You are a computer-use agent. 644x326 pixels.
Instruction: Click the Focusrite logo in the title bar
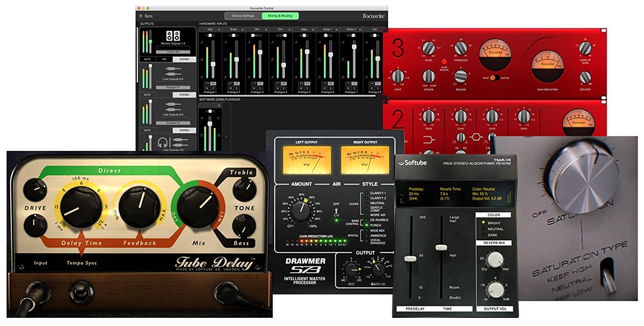click(375, 15)
